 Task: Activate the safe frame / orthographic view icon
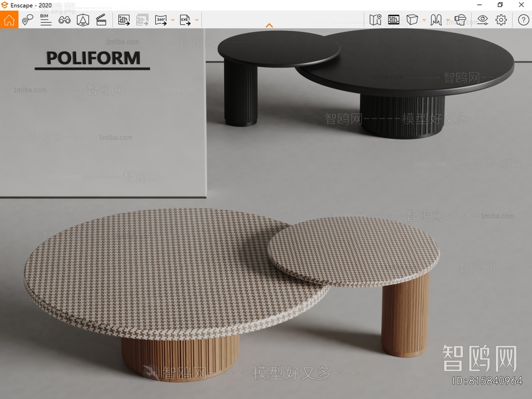(83, 20)
